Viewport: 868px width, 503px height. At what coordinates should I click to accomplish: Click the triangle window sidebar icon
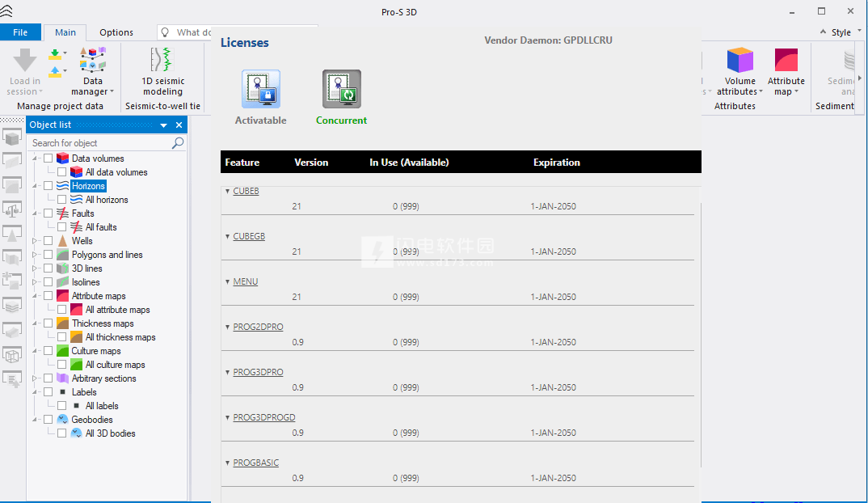click(x=12, y=234)
